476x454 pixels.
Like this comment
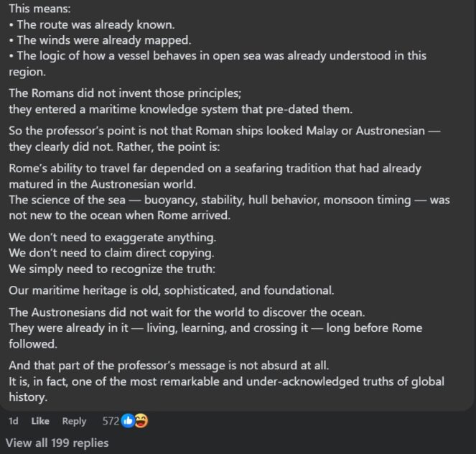point(40,422)
